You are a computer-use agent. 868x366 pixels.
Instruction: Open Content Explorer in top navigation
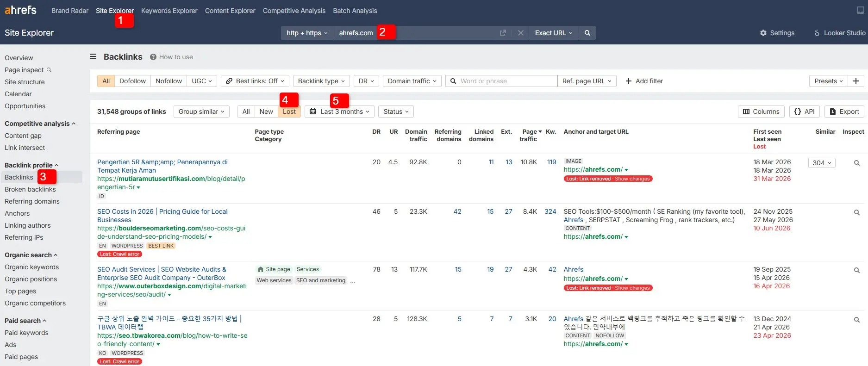pos(230,11)
